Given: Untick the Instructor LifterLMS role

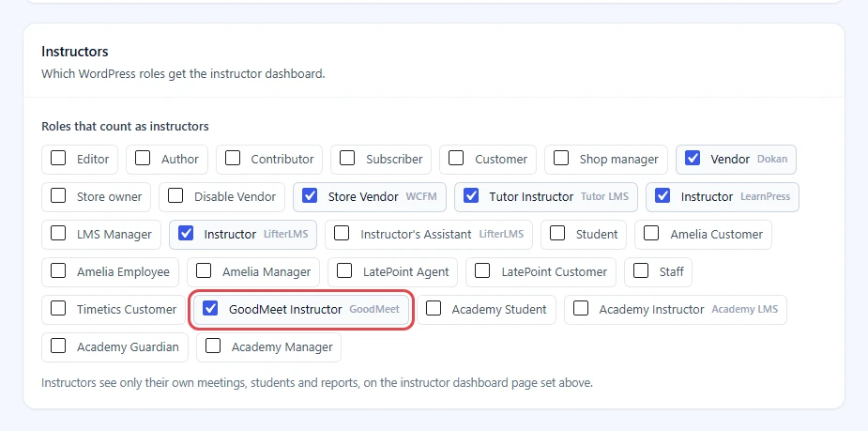Looking at the screenshot, I should coord(186,234).
